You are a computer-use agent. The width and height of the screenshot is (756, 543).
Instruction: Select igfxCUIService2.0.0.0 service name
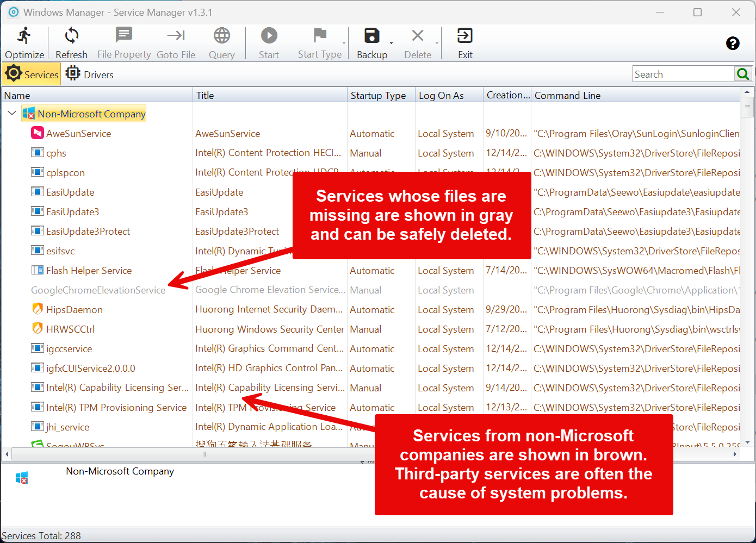pyautogui.click(x=91, y=368)
